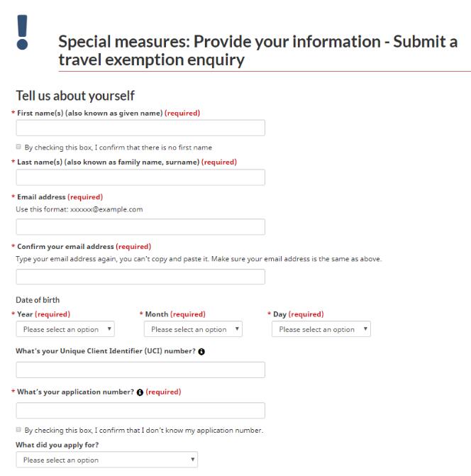The height and width of the screenshot is (476, 471).
Task: Open the birth Year dropdown
Action: pos(67,329)
